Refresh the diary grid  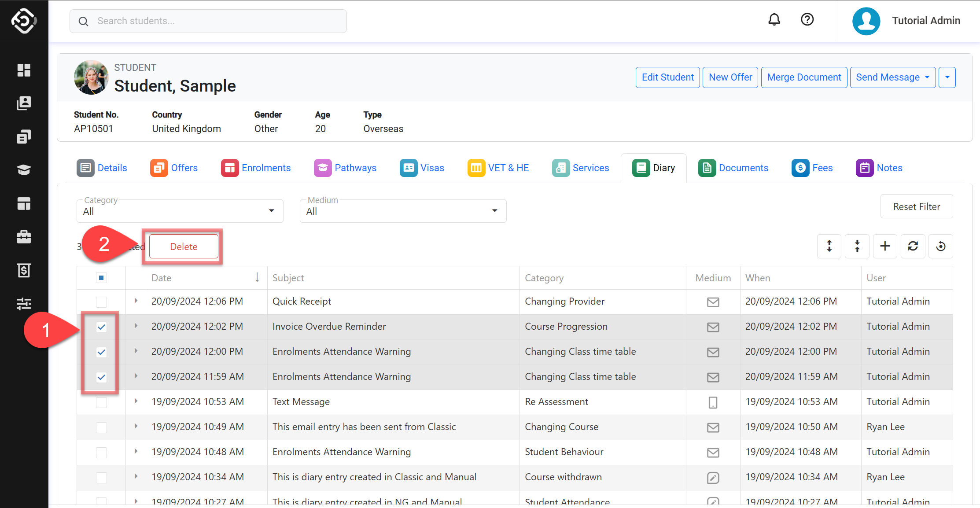click(913, 246)
